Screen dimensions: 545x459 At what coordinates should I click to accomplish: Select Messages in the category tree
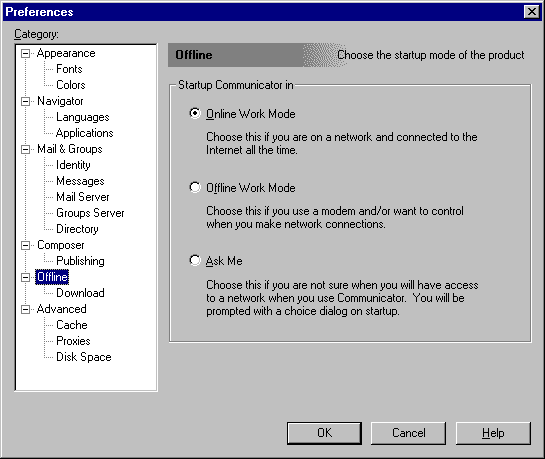[x=80, y=181]
